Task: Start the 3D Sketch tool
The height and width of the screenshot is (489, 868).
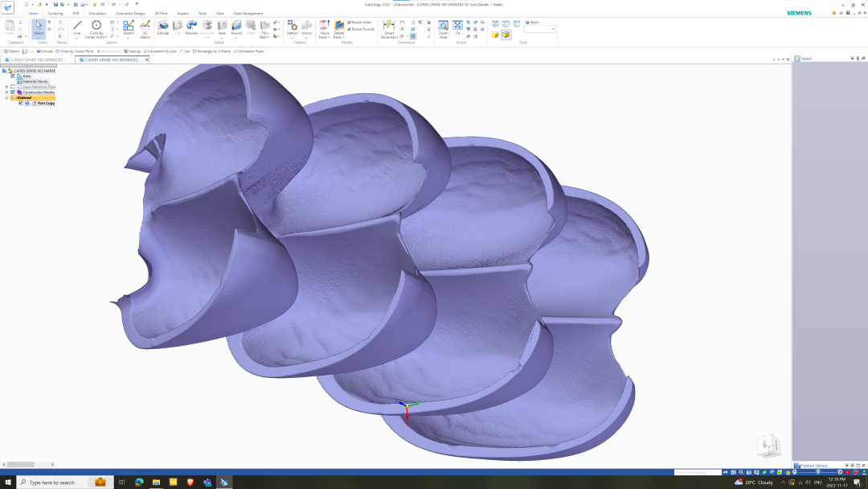Action: (145, 29)
